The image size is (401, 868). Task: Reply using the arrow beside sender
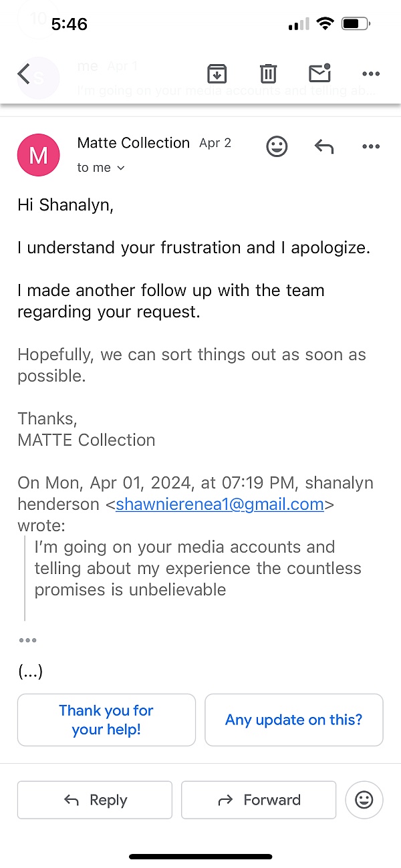click(x=324, y=146)
